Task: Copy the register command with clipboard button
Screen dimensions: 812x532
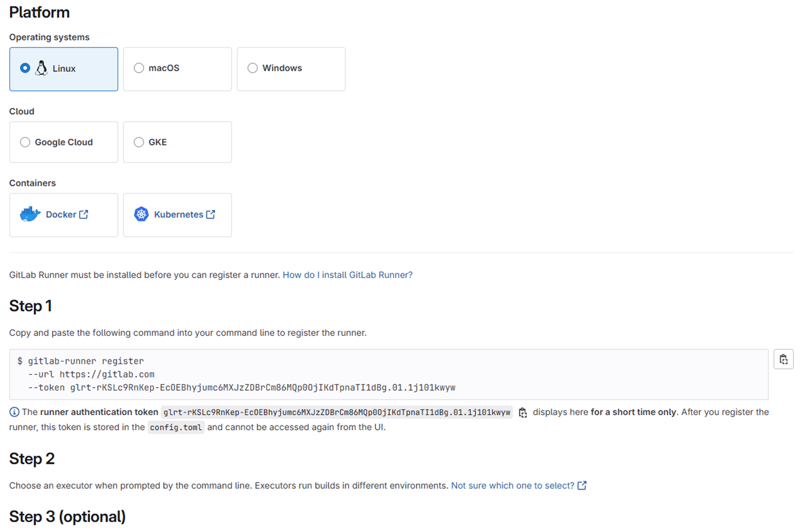Action: 783,359
